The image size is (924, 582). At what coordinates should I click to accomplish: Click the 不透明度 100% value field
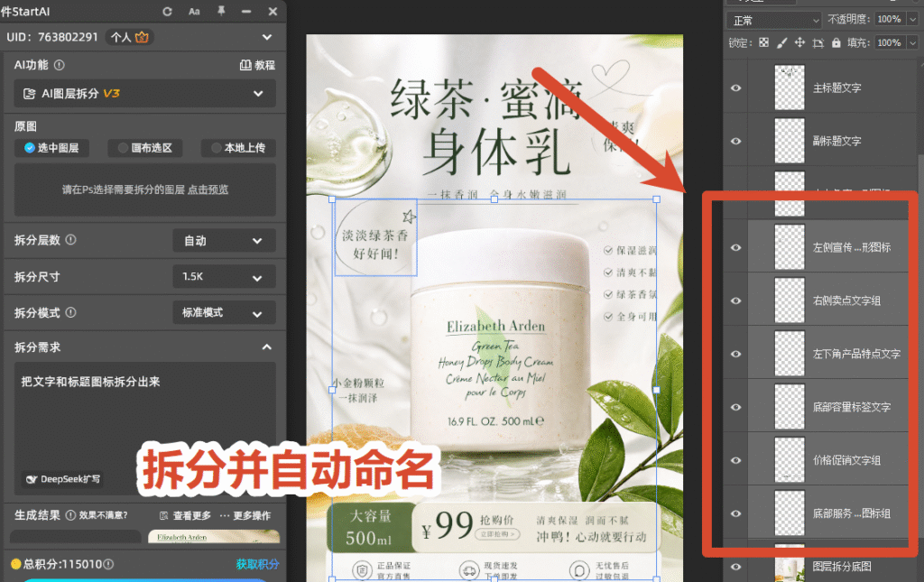point(890,20)
